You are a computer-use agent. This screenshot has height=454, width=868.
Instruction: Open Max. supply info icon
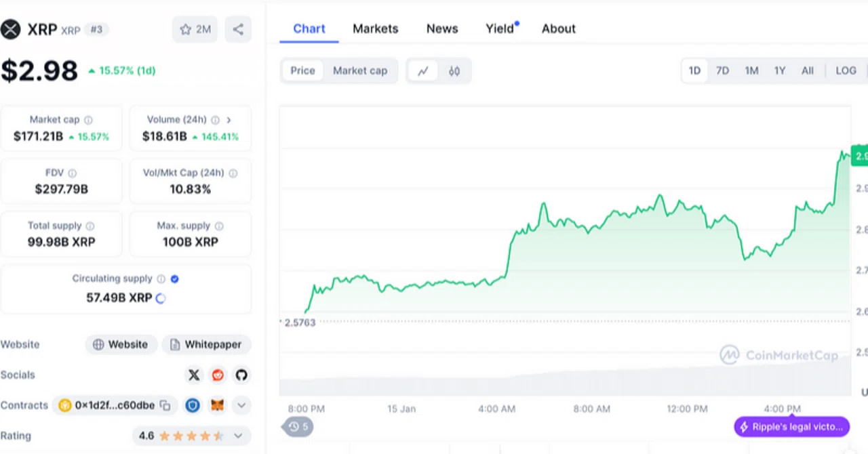pos(219,226)
